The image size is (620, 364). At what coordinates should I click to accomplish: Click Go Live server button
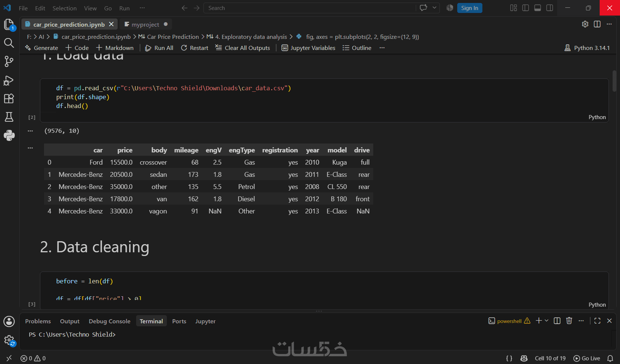click(x=587, y=358)
